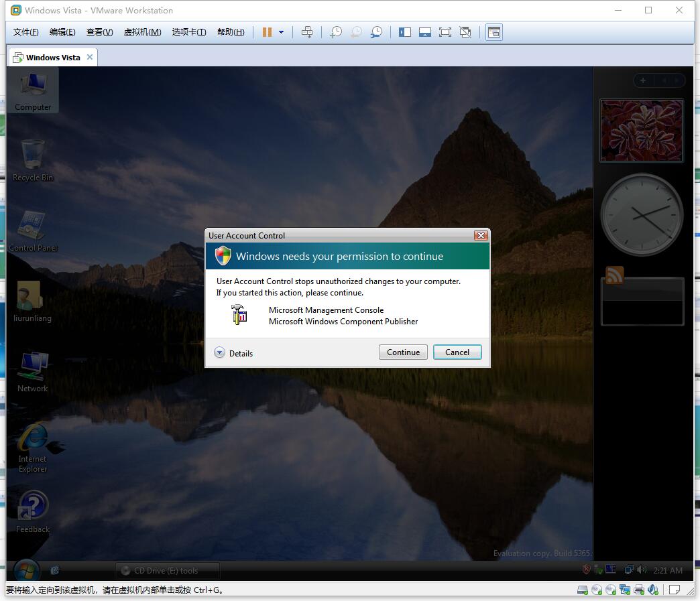Select the liurunliang user folder icon
The image size is (700, 601).
pos(32,302)
